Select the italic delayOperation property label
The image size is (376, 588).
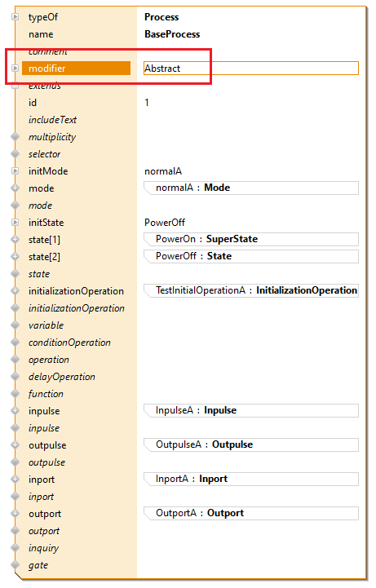(x=62, y=377)
